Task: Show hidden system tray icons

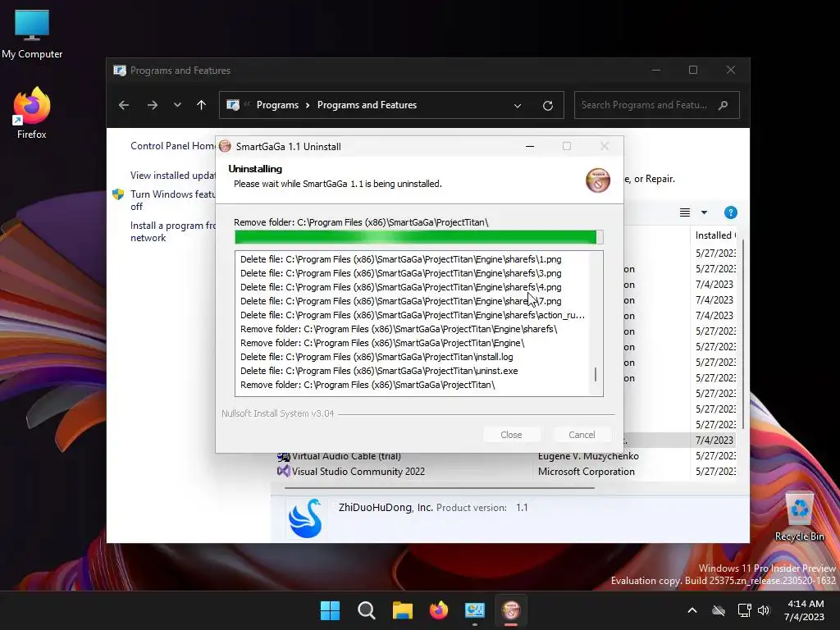Action: pos(692,610)
